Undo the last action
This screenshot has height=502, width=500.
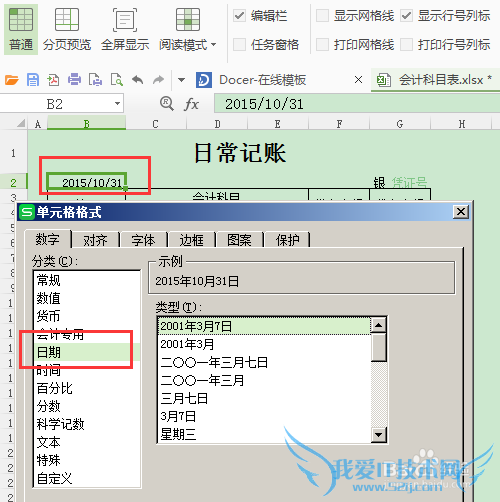[138, 80]
